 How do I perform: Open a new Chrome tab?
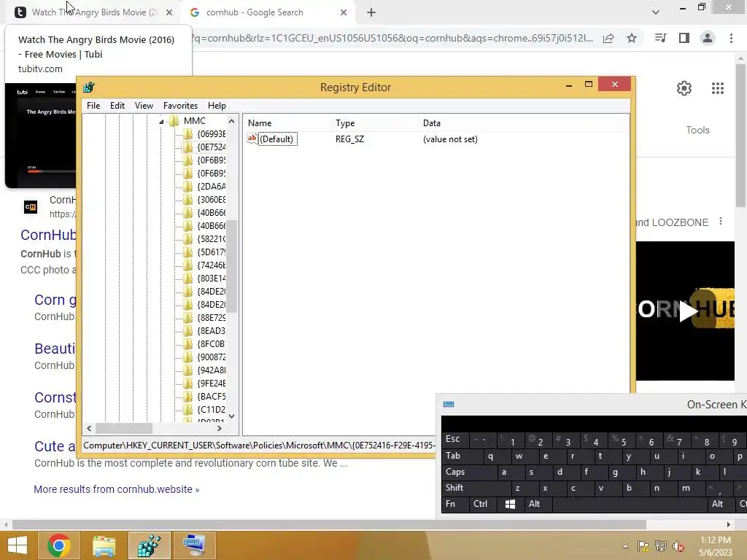371,12
